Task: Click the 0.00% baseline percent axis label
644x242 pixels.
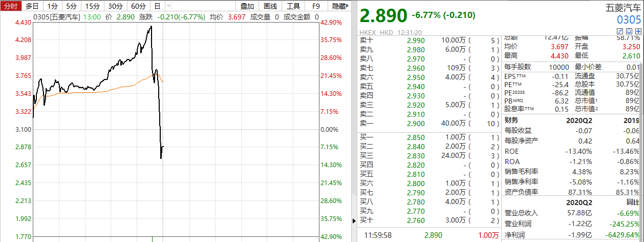Action: [330, 129]
